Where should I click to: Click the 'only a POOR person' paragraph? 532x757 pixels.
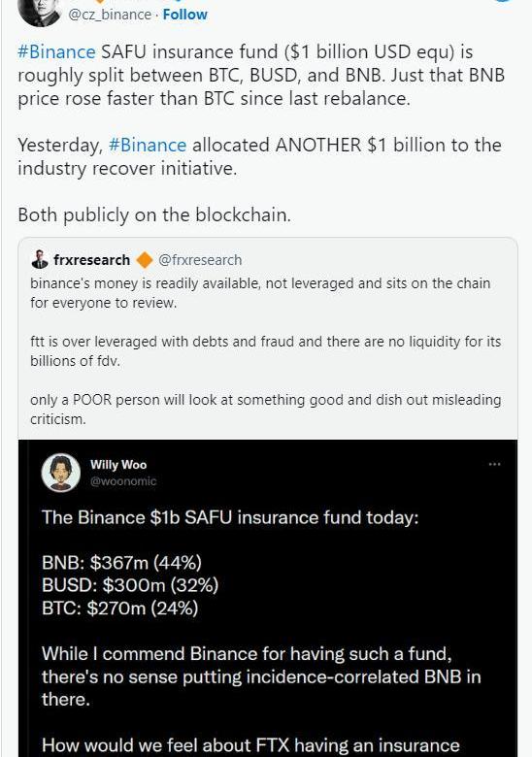[x=266, y=410]
